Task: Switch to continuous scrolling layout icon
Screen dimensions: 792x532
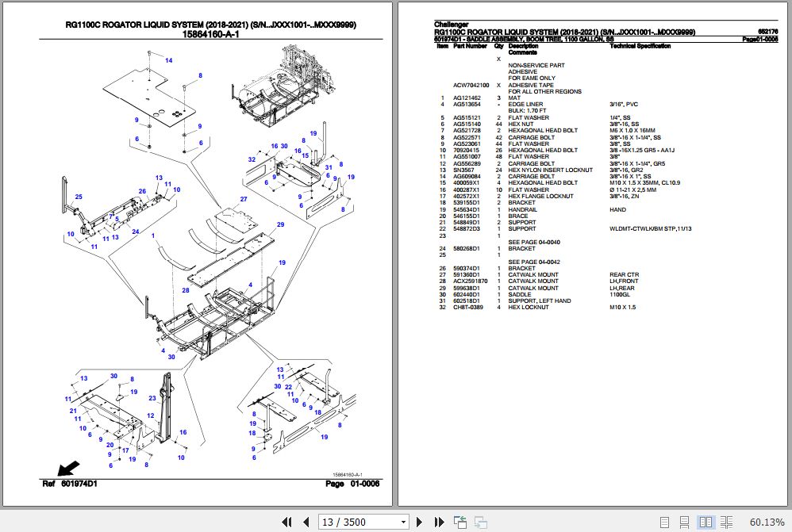Action: pos(684,522)
